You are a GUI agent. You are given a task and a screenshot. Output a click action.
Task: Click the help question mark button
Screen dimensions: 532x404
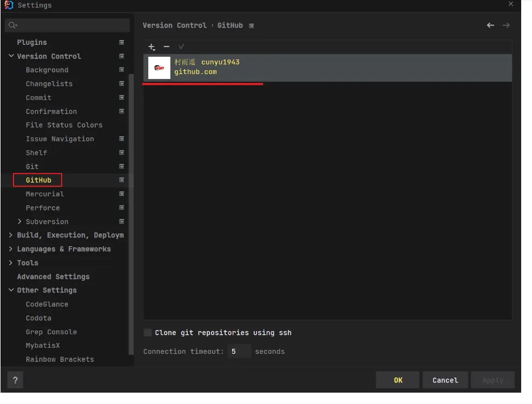(15, 380)
